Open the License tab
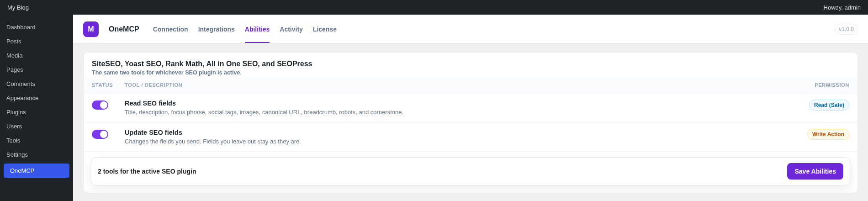 [325, 29]
